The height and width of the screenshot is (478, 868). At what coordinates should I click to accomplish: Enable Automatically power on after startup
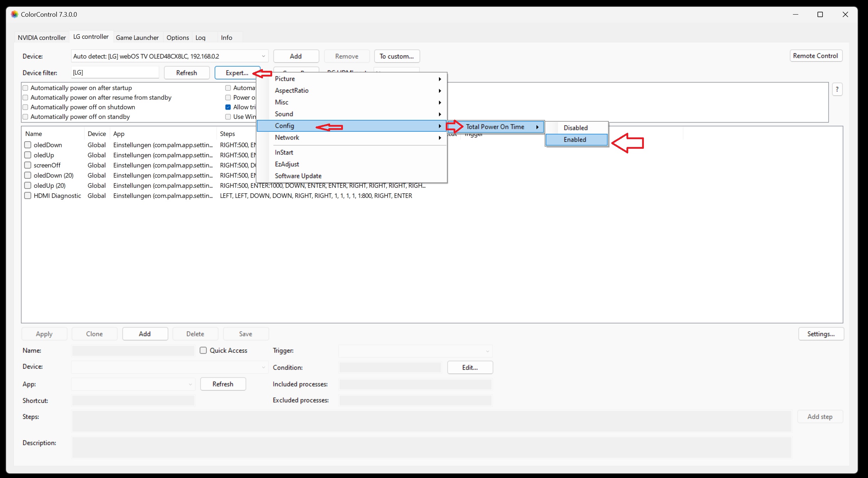[x=26, y=88]
